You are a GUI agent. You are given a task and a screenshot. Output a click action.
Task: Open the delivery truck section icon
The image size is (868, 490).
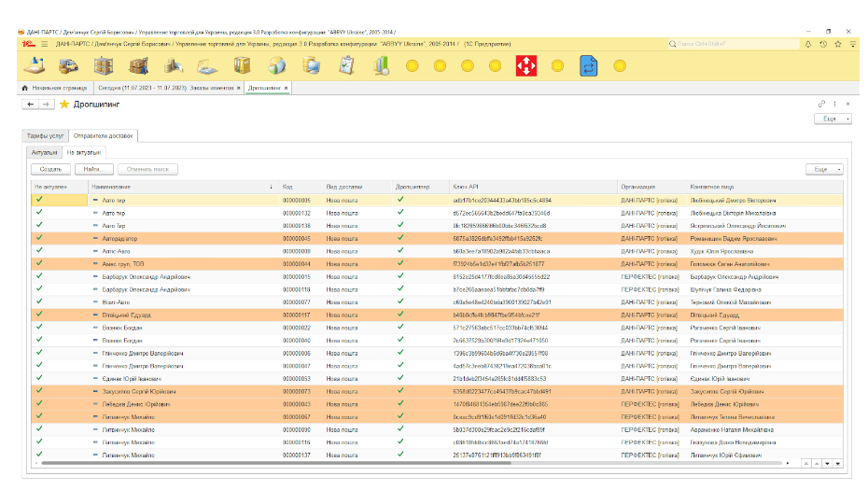69,65
